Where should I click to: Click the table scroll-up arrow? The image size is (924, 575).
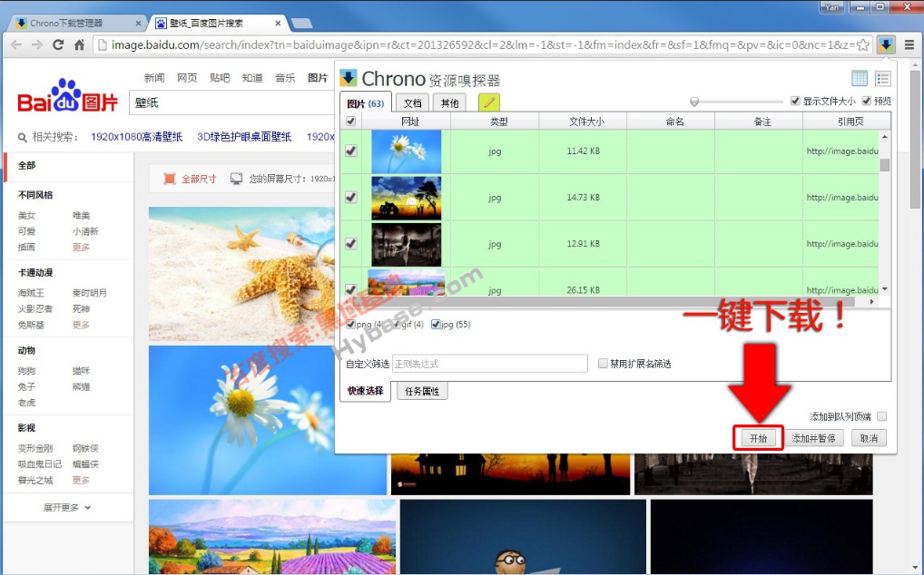pyautogui.click(x=885, y=137)
